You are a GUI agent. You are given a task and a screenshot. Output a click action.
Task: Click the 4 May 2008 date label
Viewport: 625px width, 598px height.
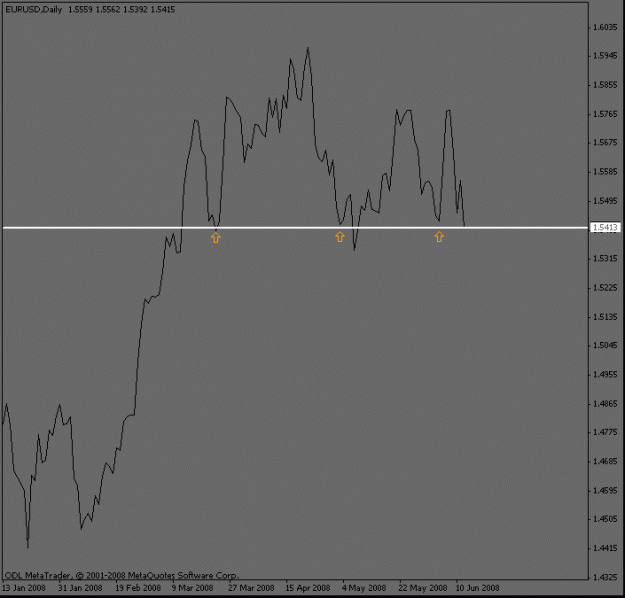(364, 588)
